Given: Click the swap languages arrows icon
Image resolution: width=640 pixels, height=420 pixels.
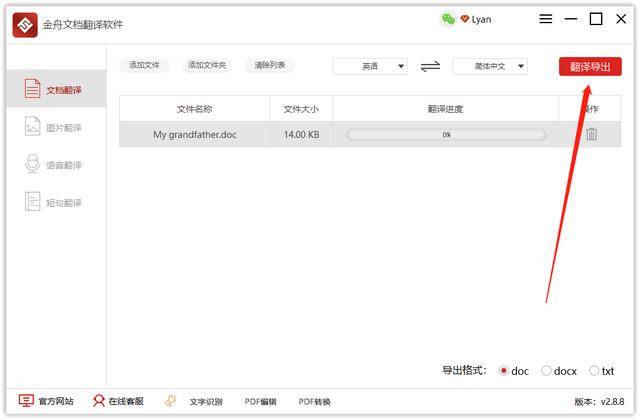Looking at the screenshot, I should tap(430, 66).
